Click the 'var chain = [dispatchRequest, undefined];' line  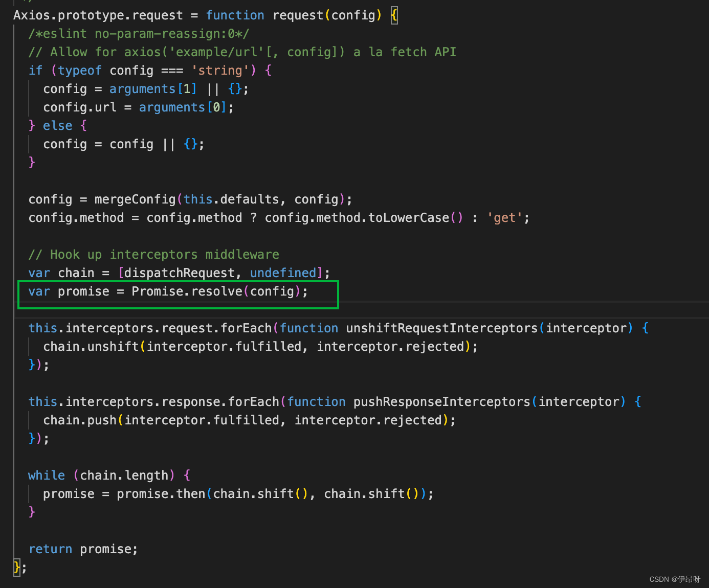coord(179,273)
